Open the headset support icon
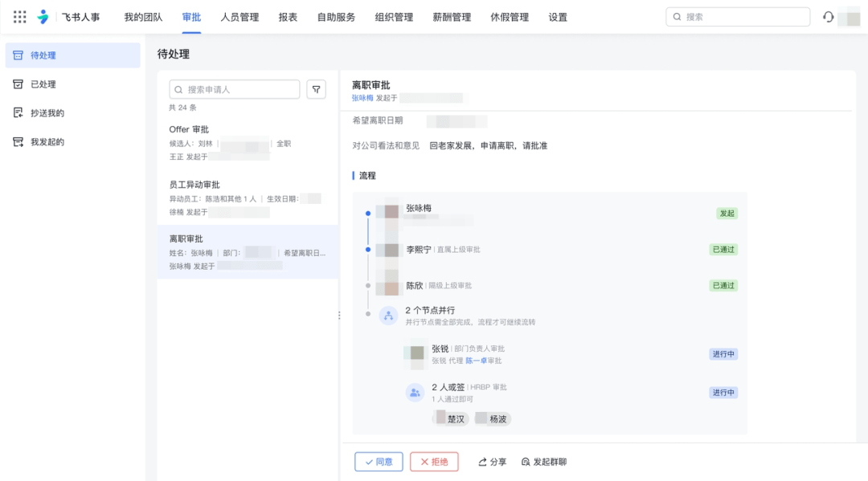The image size is (868, 481). pos(828,17)
